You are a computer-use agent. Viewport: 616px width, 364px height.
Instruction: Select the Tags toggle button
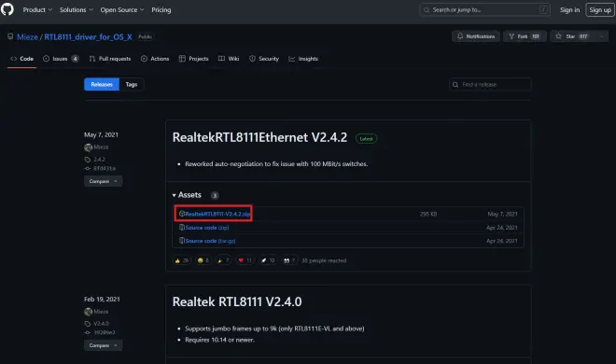pyautogui.click(x=132, y=84)
